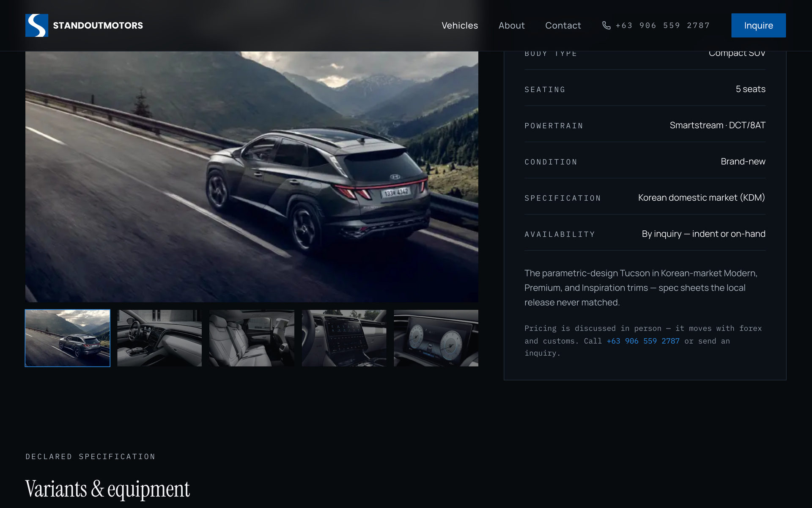Click the SPECIFICATION label in spec panel
This screenshot has width=812, height=508.
[x=562, y=198]
